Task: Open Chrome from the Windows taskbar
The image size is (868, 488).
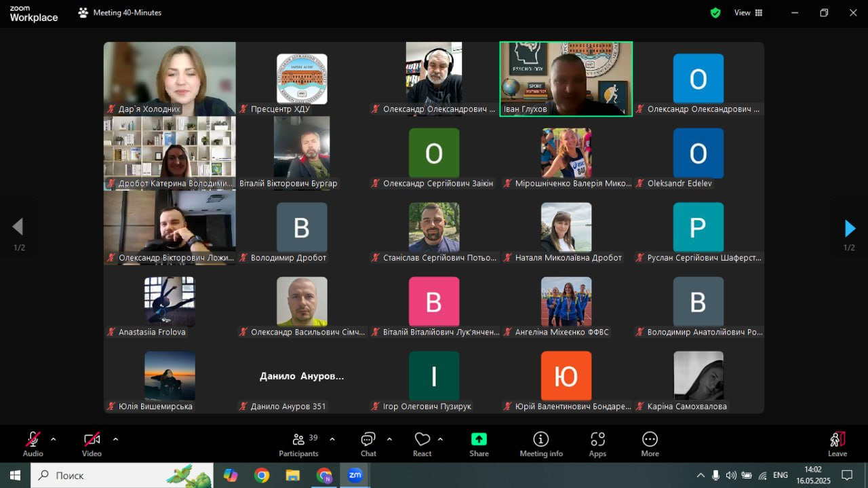Action: [262, 475]
